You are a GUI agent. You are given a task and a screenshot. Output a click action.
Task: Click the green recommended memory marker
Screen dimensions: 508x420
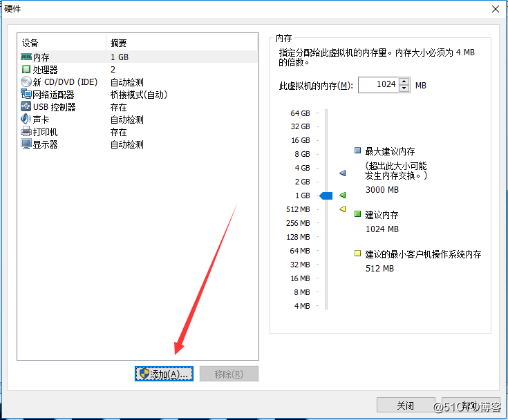(x=342, y=195)
